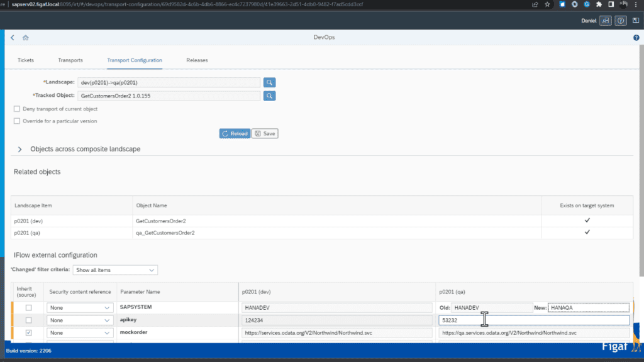Click the mockorder dev URL field
644x362 pixels.
tap(337, 333)
